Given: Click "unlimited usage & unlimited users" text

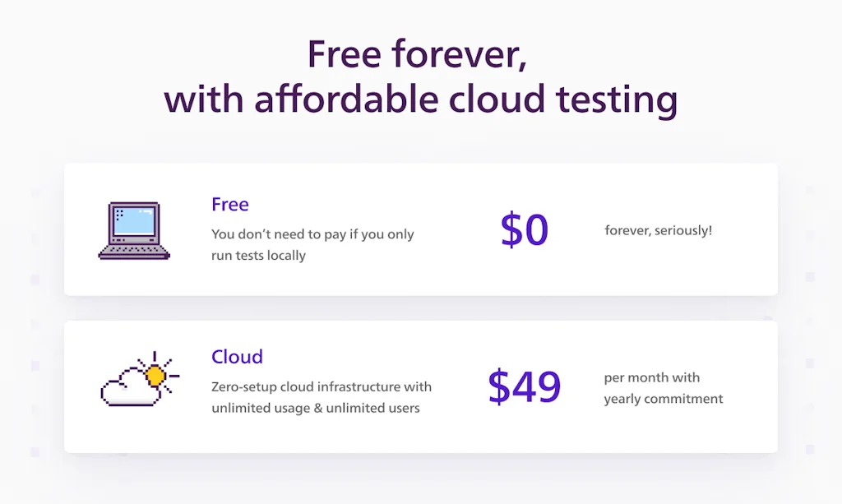Looking at the screenshot, I should [x=315, y=408].
